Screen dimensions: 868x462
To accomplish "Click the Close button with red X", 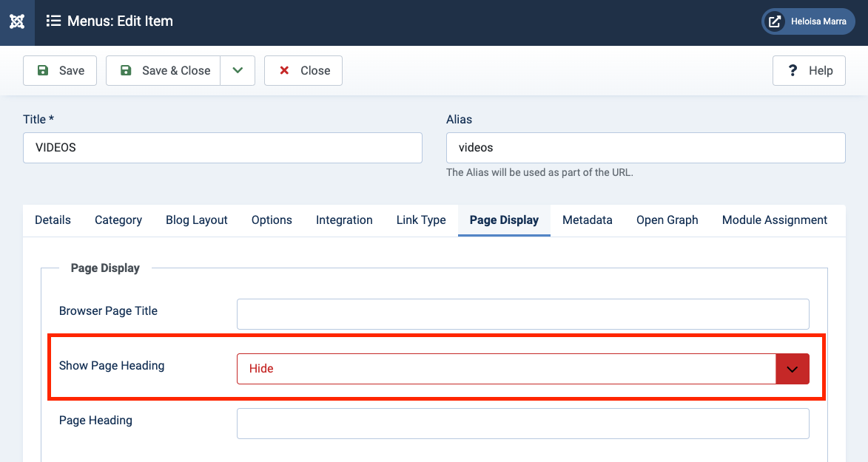I will click(303, 71).
